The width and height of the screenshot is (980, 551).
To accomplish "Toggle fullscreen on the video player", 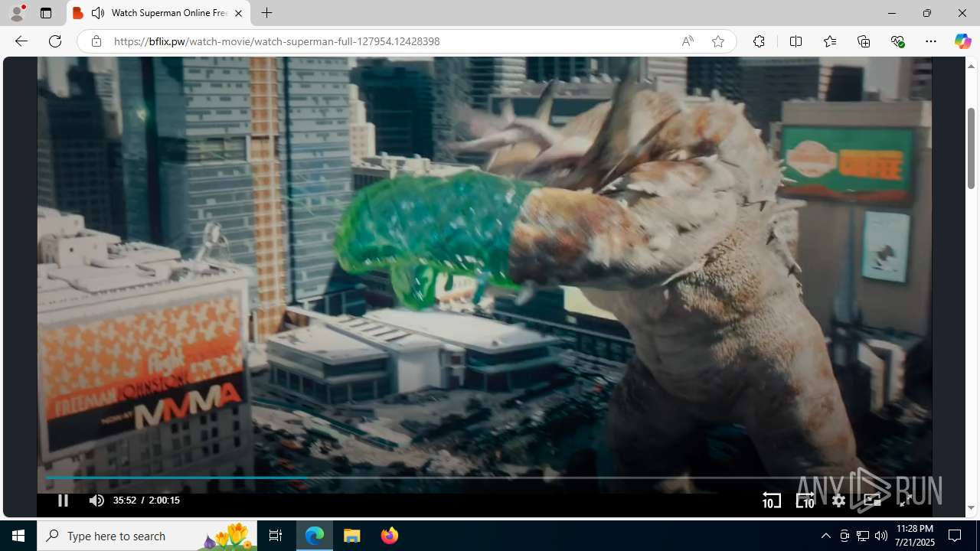I will click(x=905, y=500).
